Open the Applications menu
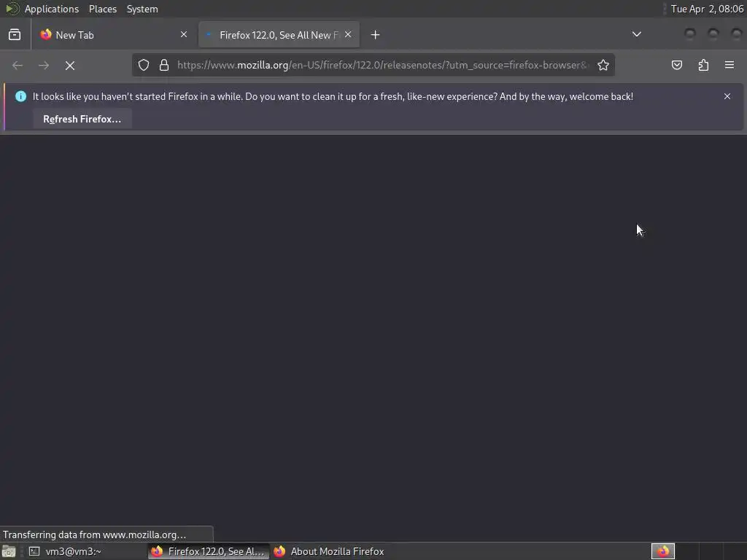The width and height of the screenshot is (747, 560). [52, 9]
